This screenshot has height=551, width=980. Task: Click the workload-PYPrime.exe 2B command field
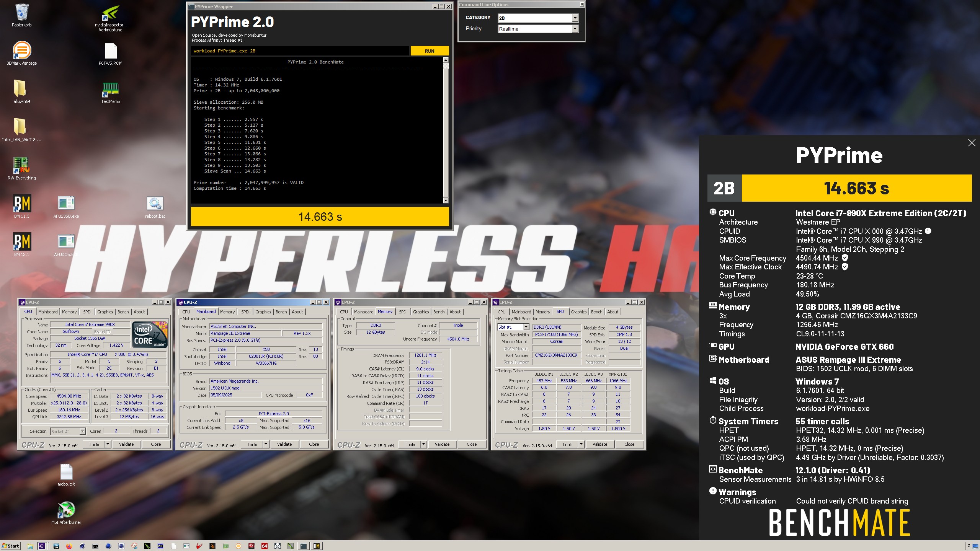pyautogui.click(x=300, y=51)
